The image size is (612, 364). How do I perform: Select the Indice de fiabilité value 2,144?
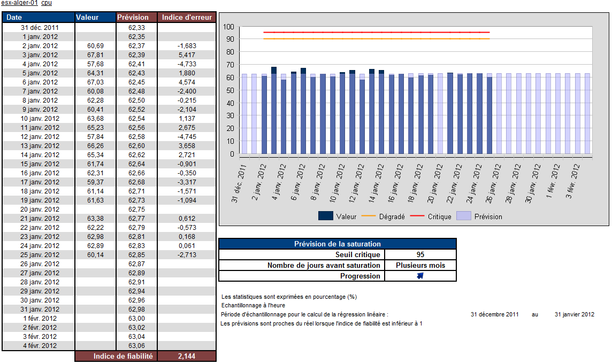click(x=186, y=355)
